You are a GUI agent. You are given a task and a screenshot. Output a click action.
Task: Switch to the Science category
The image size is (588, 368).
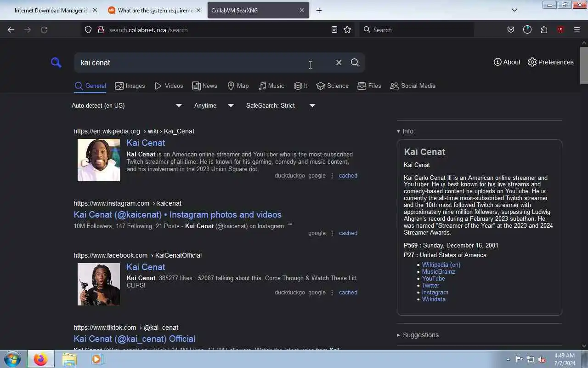[x=332, y=86]
